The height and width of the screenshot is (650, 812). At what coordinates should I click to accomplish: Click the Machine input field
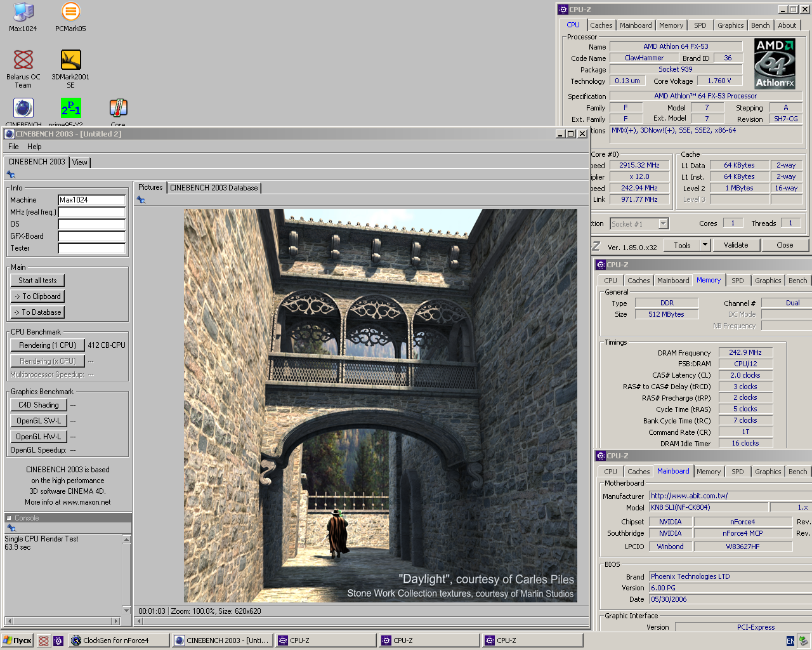point(91,200)
